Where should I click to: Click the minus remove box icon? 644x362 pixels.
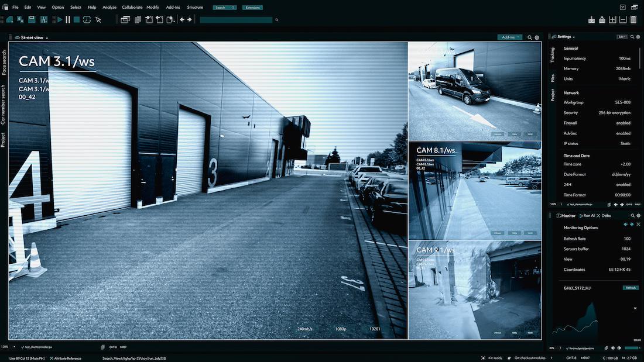coord(623,19)
